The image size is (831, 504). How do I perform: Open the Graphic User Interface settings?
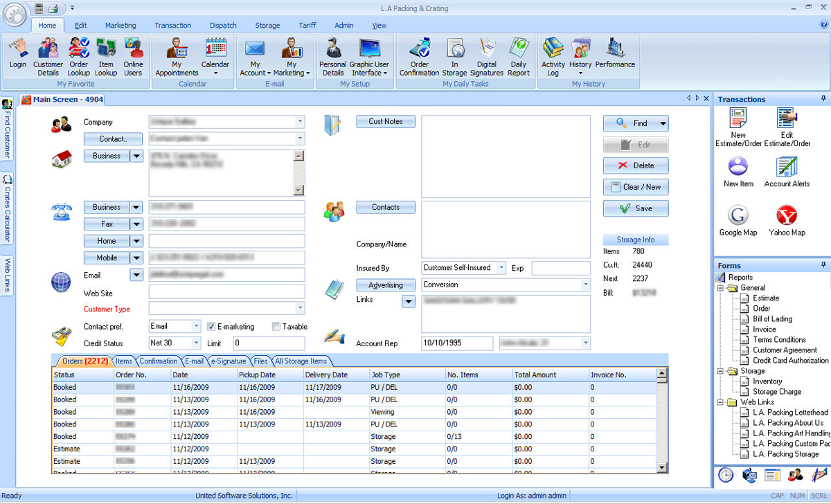pos(369,57)
